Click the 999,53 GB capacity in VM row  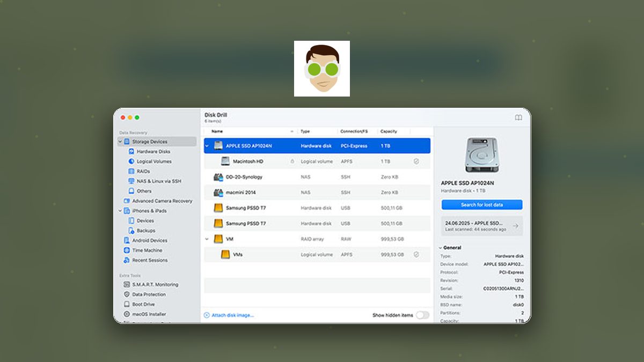click(392, 239)
